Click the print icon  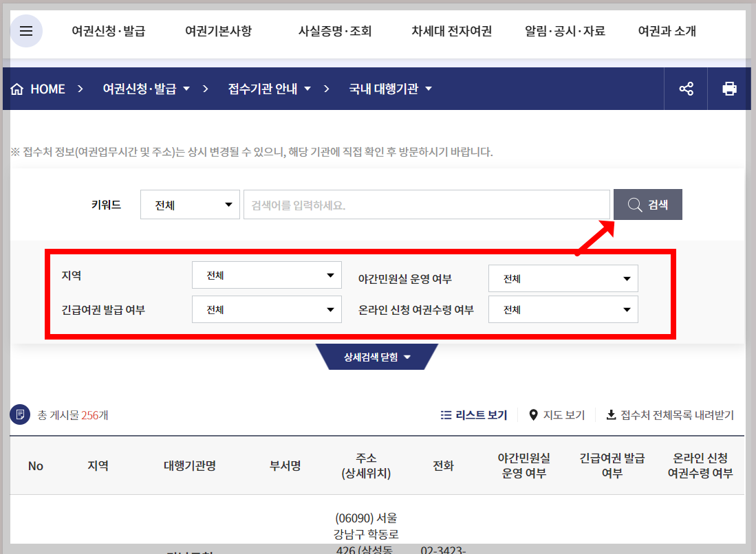pos(729,88)
